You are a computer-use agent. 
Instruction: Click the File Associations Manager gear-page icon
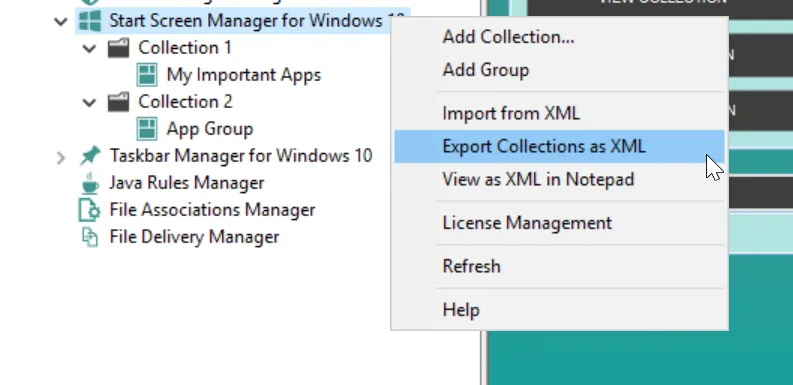click(90, 210)
